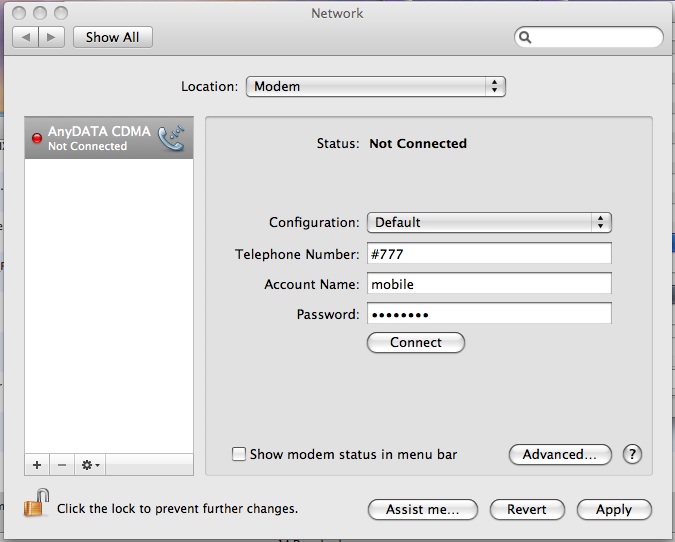Viewport: 675px width, 542px height.
Task: Enable Show modem status in menu bar
Action: point(239,454)
